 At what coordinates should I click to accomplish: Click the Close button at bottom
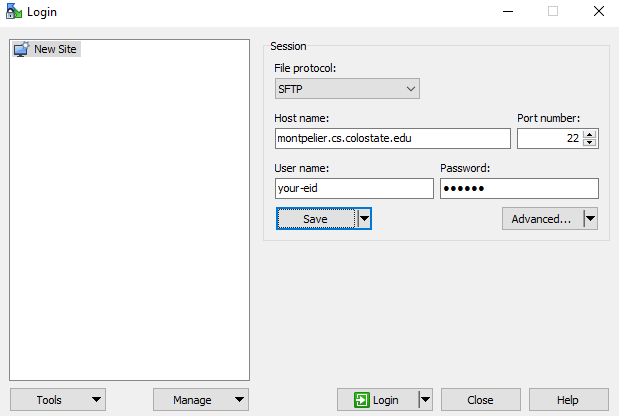[480, 400]
